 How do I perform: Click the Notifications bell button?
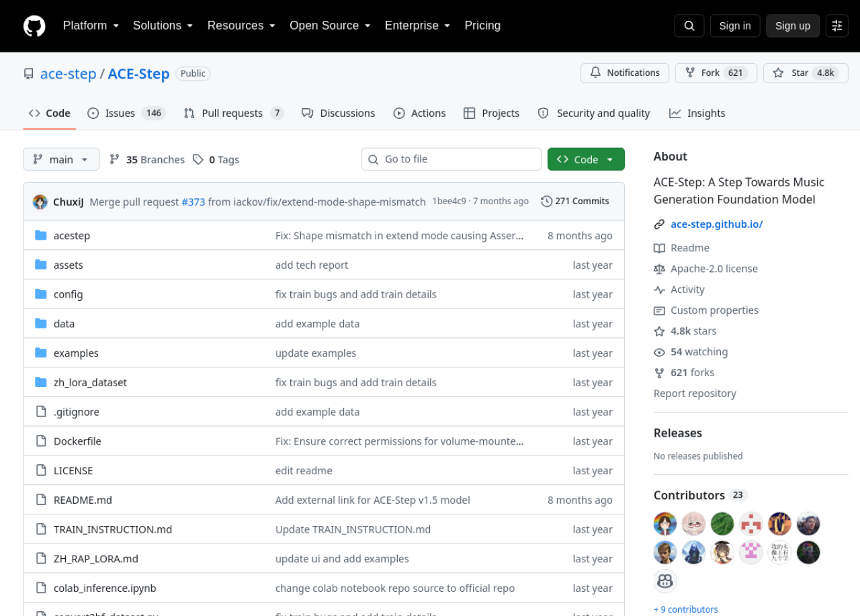(x=625, y=73)
